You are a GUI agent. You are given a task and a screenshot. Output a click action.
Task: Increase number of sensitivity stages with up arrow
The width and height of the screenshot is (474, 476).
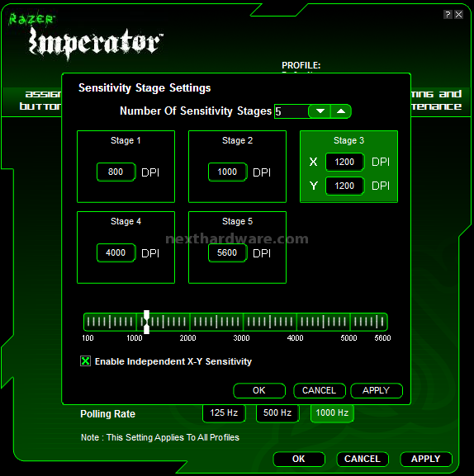(x=341, y=111)
